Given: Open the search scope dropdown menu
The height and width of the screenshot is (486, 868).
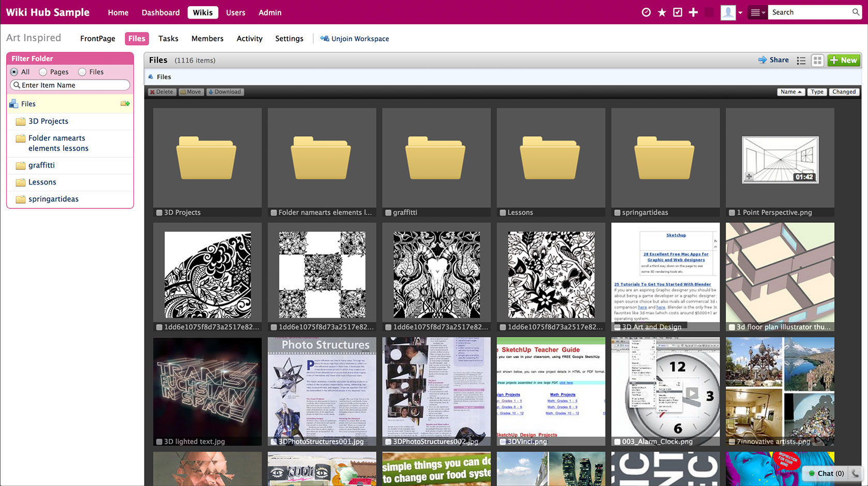Looking at the screenshot, I should tap(757, 12).
